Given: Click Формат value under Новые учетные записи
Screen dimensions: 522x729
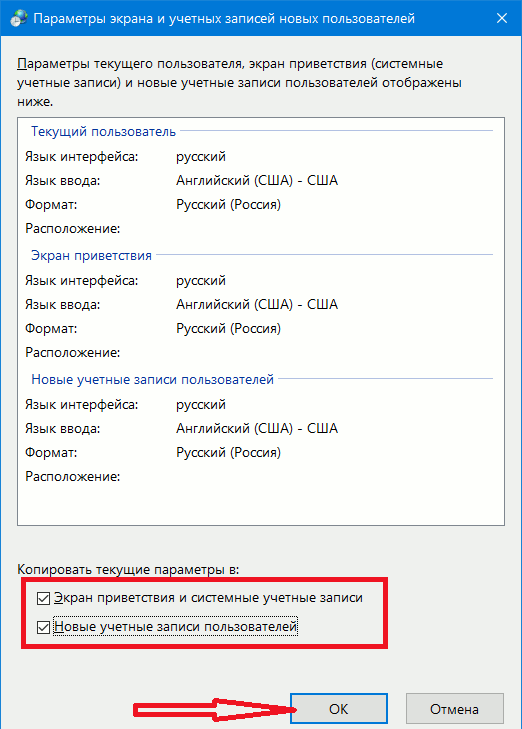Looking at the screenshot, I should (228, 452).
